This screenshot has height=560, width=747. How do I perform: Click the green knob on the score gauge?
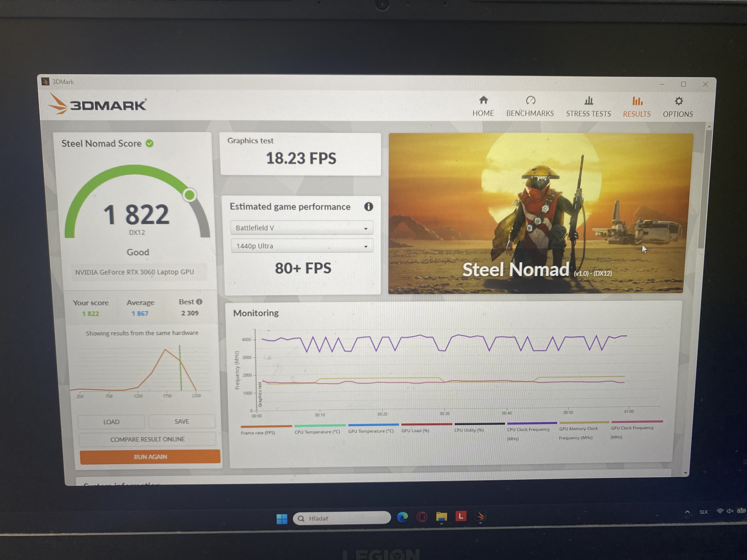click(x=190, y=195)
